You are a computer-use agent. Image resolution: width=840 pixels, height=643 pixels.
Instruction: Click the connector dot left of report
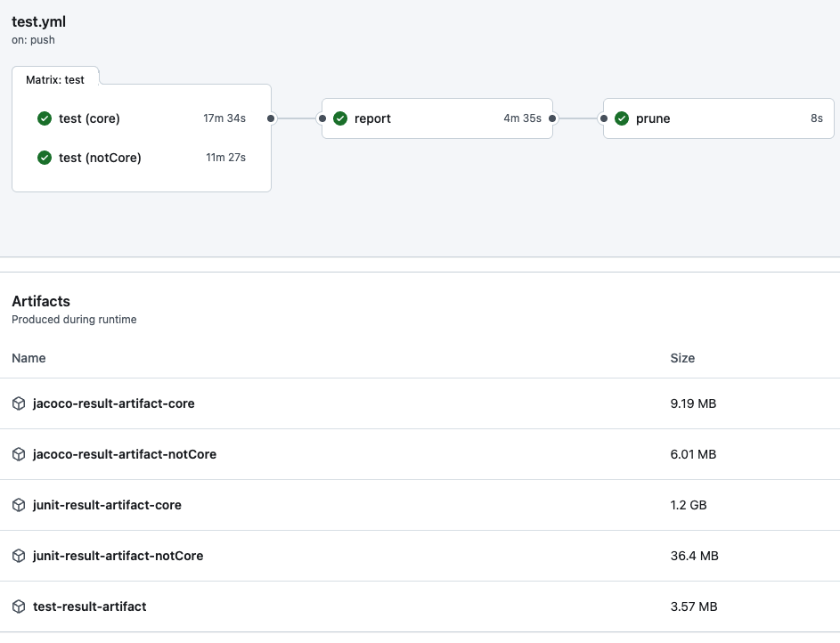[x=322, y=118]
